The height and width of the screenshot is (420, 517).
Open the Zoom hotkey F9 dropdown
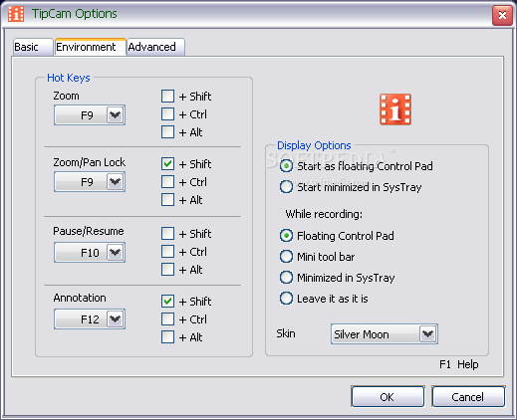tap(90, 115)
